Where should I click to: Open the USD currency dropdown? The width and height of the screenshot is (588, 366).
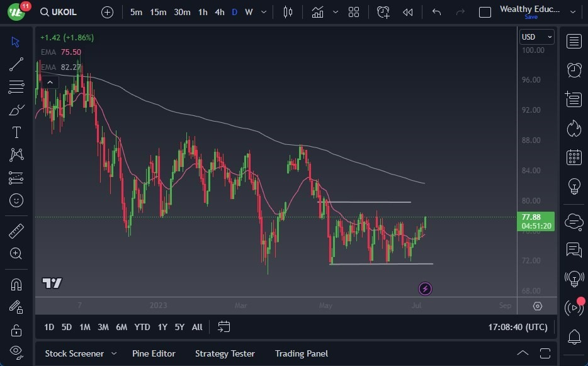536,37
